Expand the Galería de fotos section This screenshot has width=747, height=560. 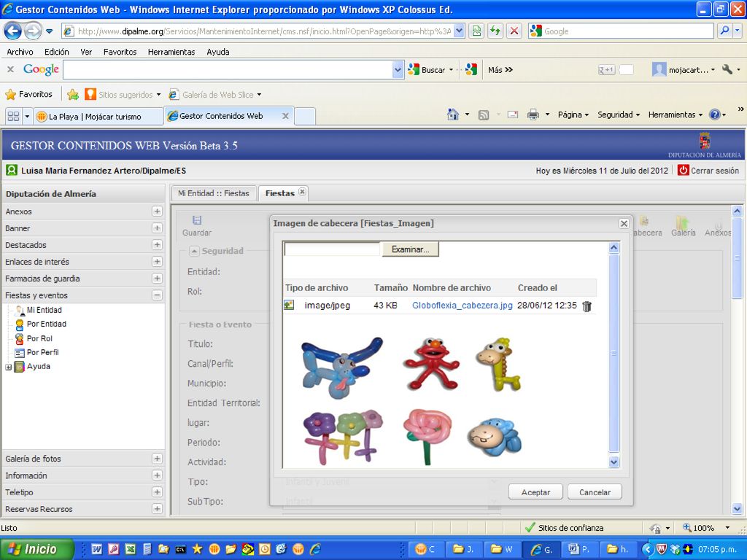coord(157,459)
